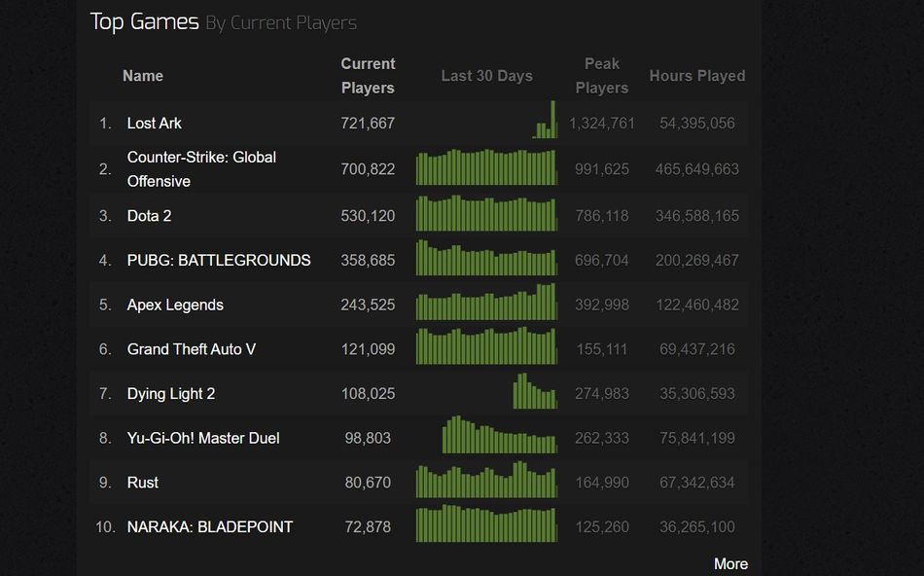Open Counter-Strike: Global Offensive game page

click(201, 169)
